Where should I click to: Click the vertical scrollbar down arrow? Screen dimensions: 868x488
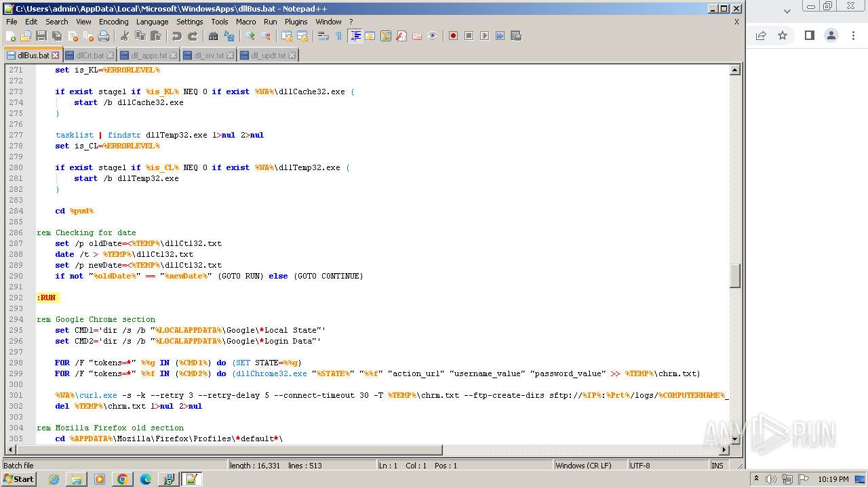click(734, 439)
